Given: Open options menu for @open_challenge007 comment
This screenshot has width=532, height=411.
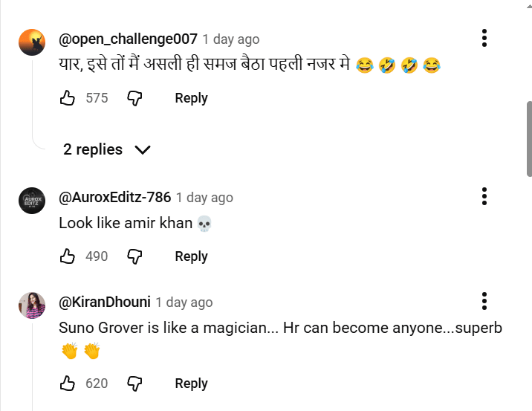Looking at the screenshot, I should pos(484,38).
